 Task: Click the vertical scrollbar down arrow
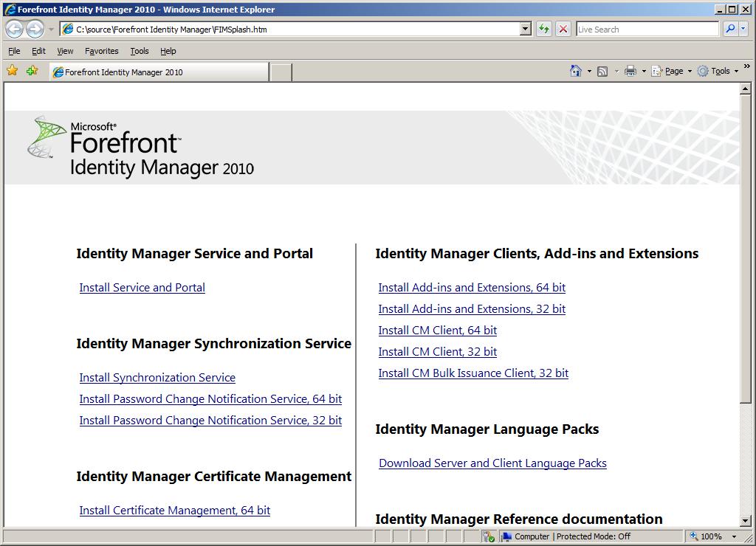click(x=746, y=520)
